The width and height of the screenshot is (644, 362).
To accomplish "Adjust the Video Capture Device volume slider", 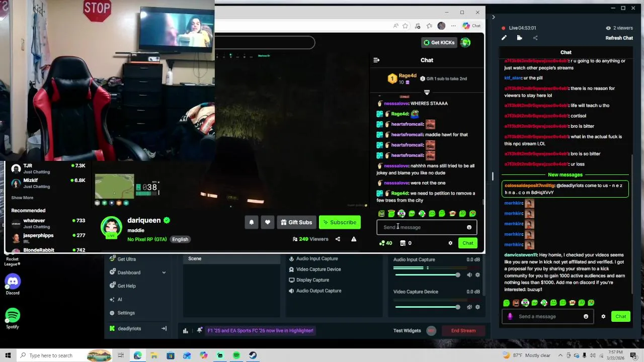I will pos(427,307).
